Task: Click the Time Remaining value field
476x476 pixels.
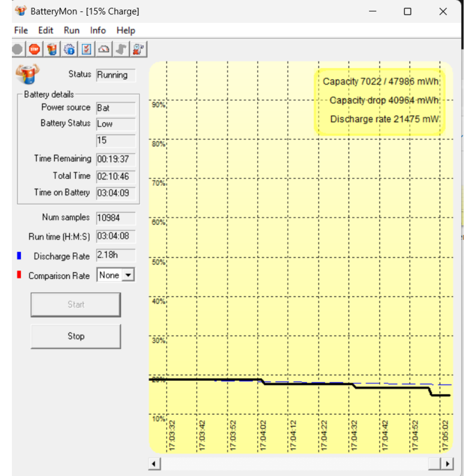Action: [x=116, y=159]
